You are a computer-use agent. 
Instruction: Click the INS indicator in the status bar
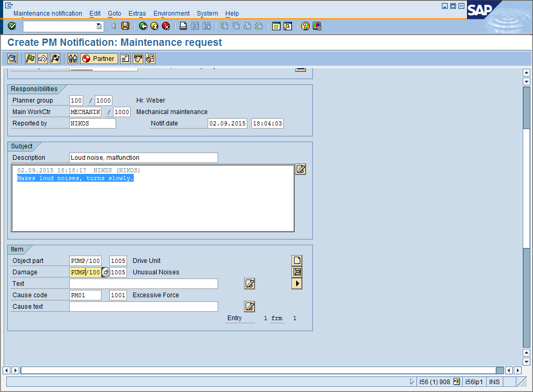coord(494,382)
